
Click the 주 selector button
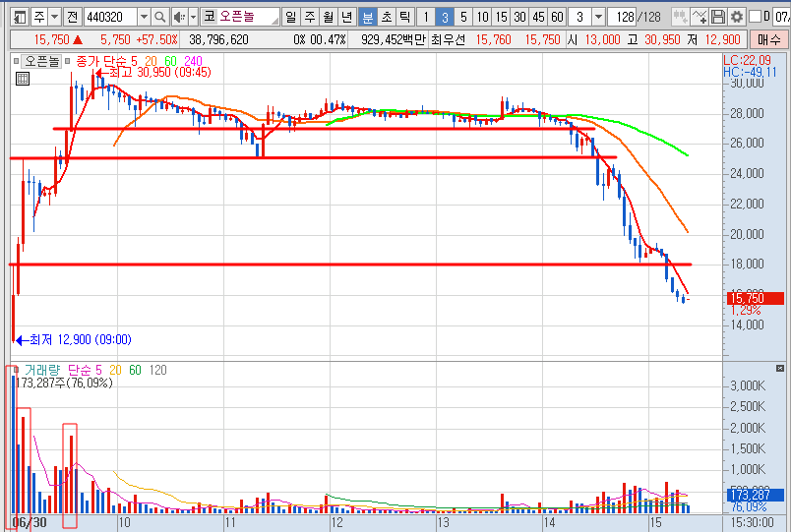click(x=38, y=17)
